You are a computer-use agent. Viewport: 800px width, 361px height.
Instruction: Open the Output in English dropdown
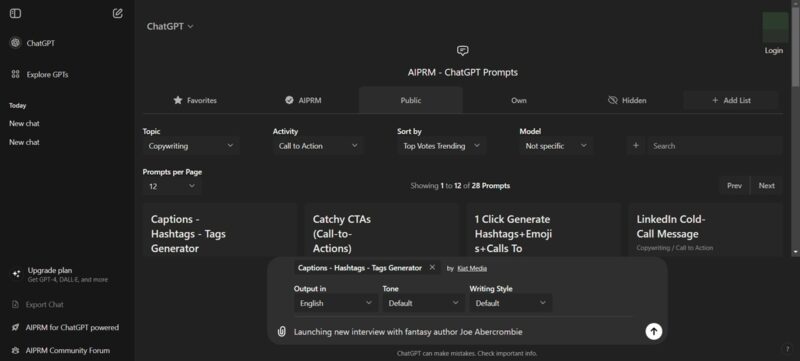pos(336,303)
